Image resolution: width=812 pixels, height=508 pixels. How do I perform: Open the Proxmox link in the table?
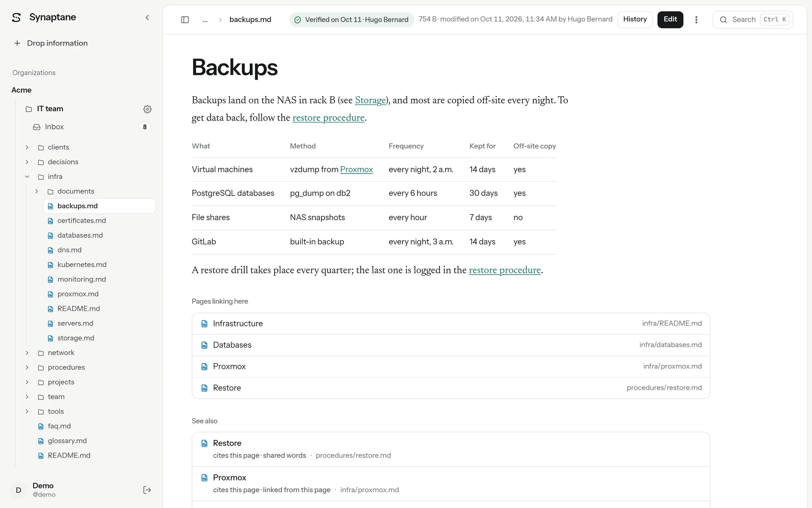coord(356,169)
